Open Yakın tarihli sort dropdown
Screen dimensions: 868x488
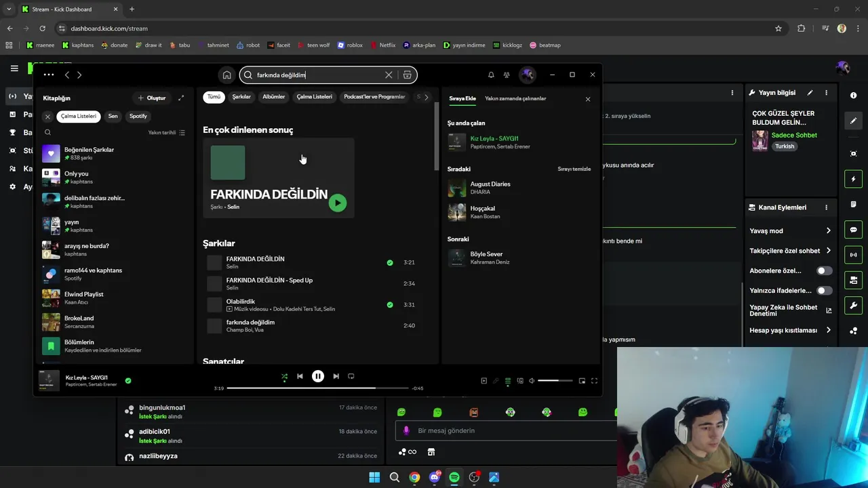[x=167, y=133]
